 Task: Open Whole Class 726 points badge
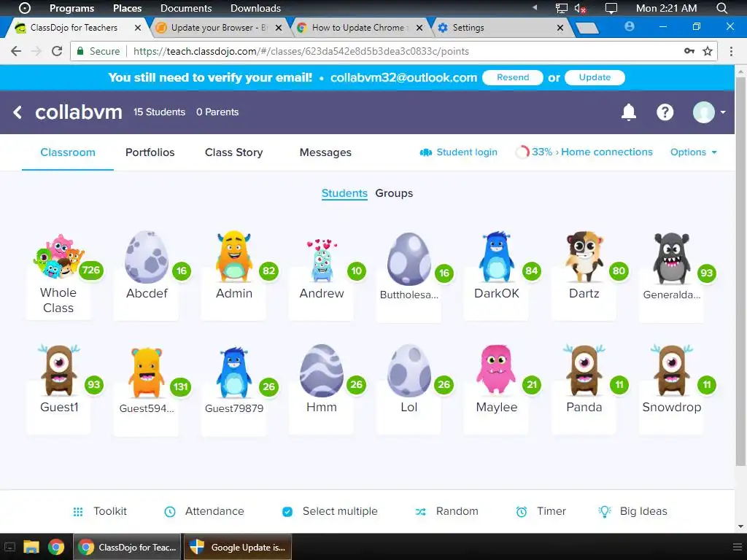pyautogui.click(x=90, y=271)
